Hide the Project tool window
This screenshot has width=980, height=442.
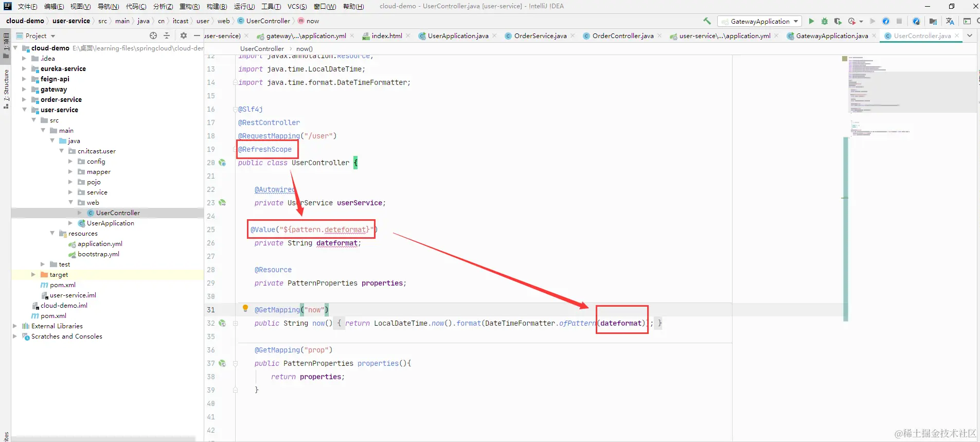click(197, 36)
